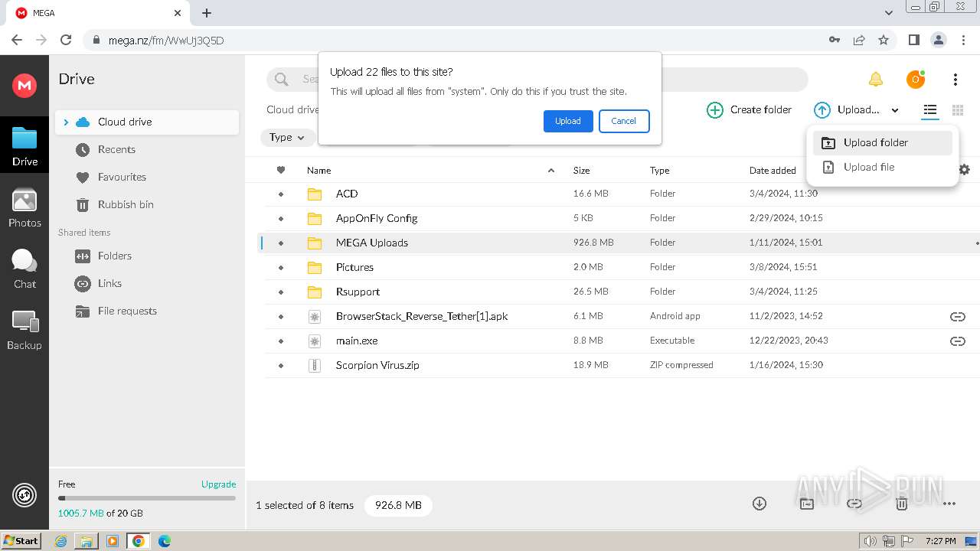The width and height of the screenshot is (980, 551).
Task: Open the Backup section in sidebar
Action: click(24, 331)
